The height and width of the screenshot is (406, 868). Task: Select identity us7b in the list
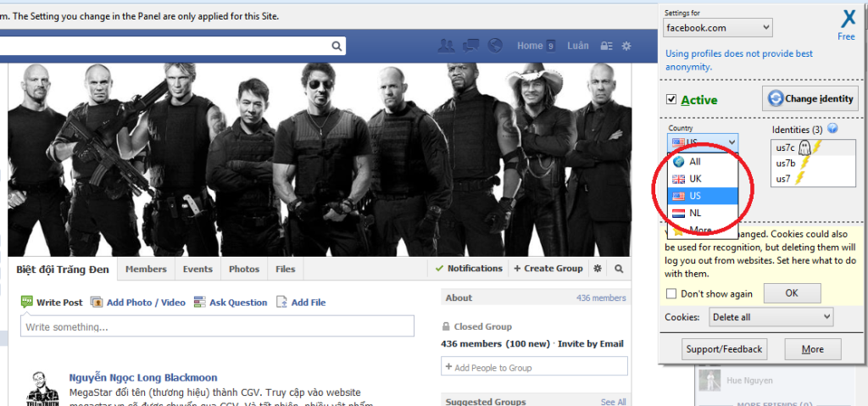(x=813, y=163)
